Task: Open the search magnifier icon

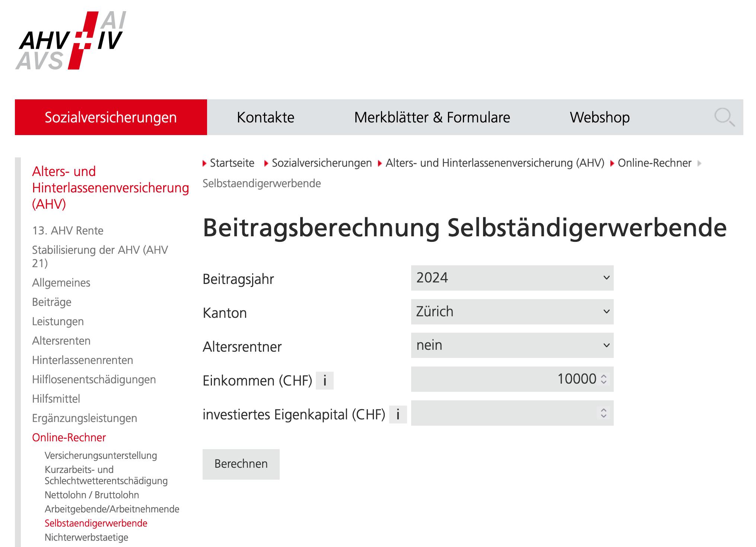Action: tap(724, 117)
